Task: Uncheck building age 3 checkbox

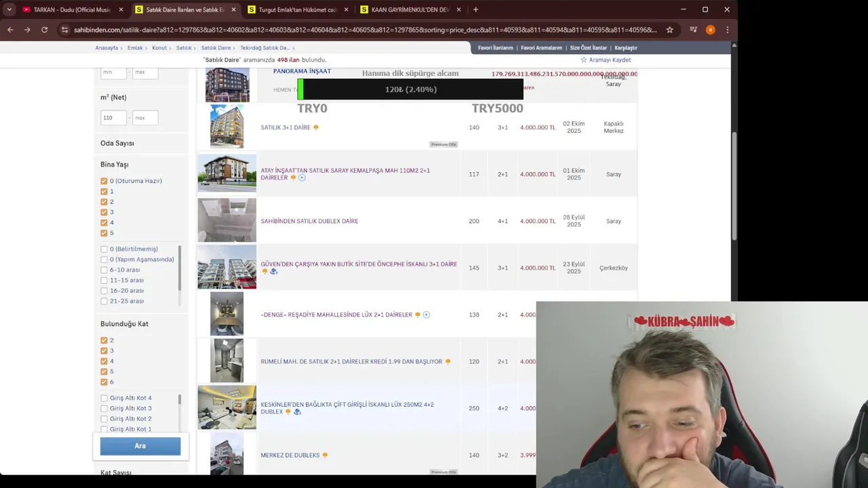Action: coord(104,212)
